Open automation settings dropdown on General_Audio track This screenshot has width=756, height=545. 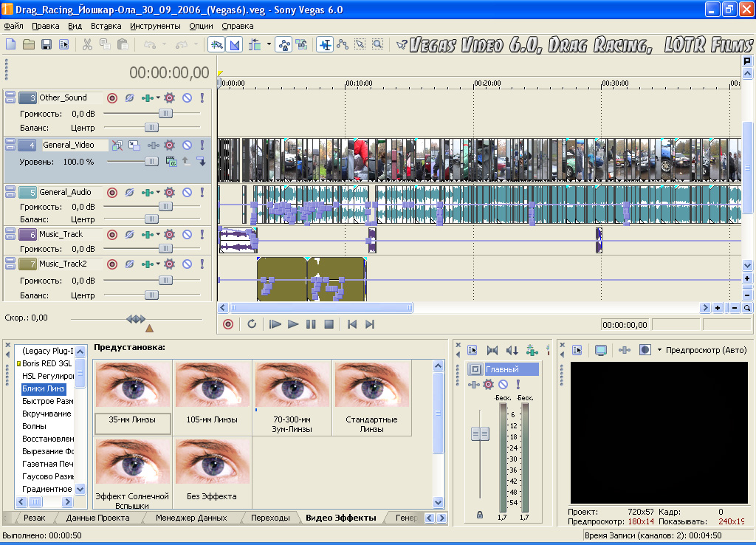point(158,193)
